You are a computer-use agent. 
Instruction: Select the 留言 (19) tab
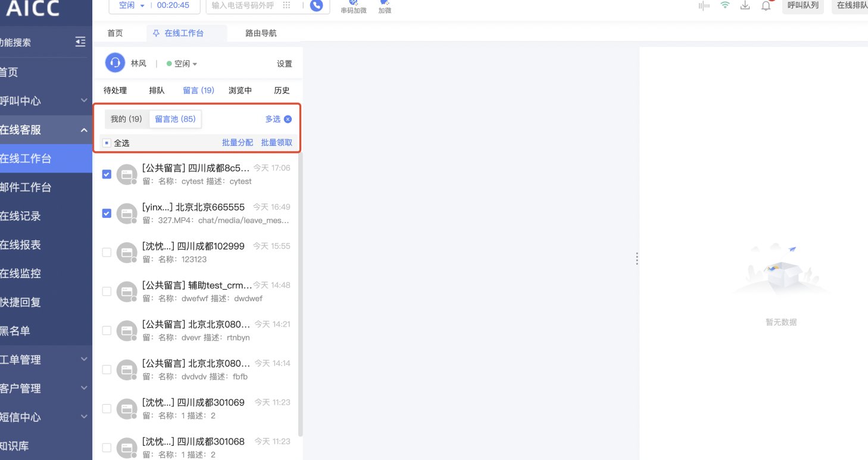point(198,90)
